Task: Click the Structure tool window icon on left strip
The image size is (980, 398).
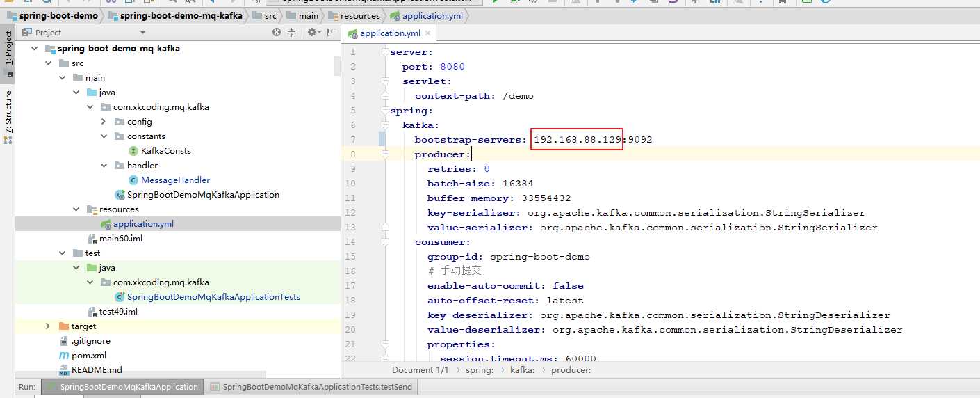Action: click(x=8, y=140)
